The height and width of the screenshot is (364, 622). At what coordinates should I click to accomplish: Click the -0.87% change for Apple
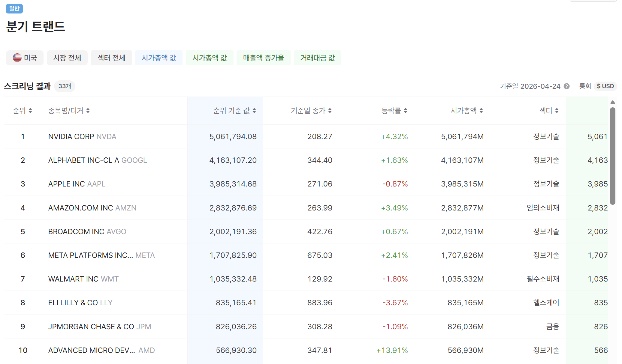395,184
